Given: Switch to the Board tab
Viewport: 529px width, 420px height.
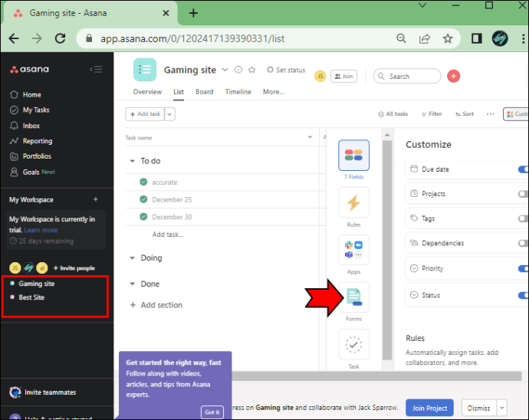Looking at the screenshot, I should (205, 92).
